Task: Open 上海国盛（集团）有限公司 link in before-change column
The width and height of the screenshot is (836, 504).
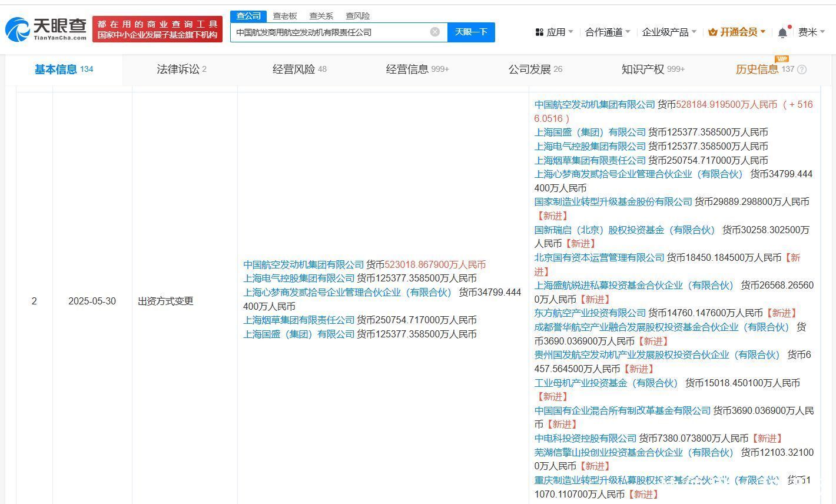Action: [299, 334]
